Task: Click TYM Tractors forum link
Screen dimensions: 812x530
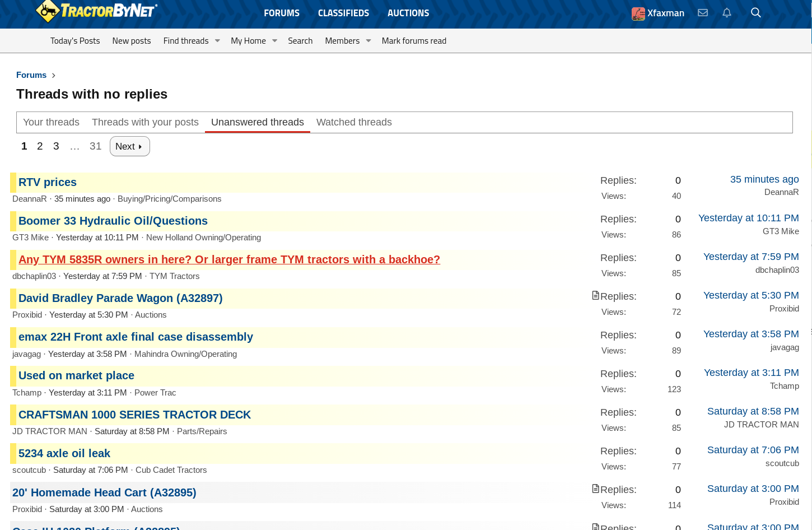Action: [174, 276]
